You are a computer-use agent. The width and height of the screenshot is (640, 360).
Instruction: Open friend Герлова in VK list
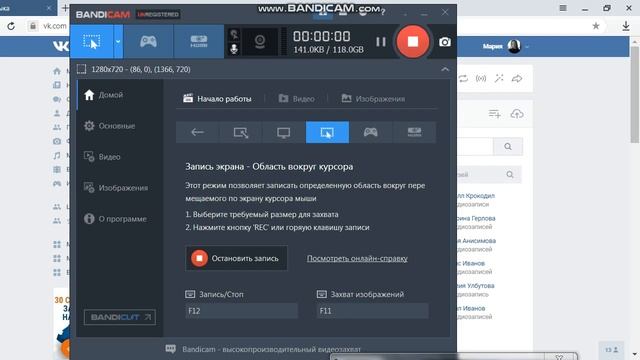476,218
